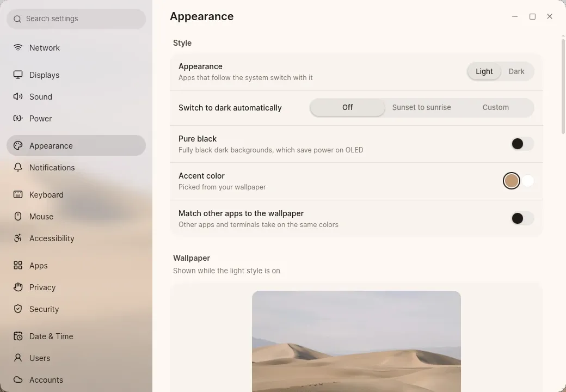Click the Search settings field
Screen dimensions: 566x392
(76, 19)
